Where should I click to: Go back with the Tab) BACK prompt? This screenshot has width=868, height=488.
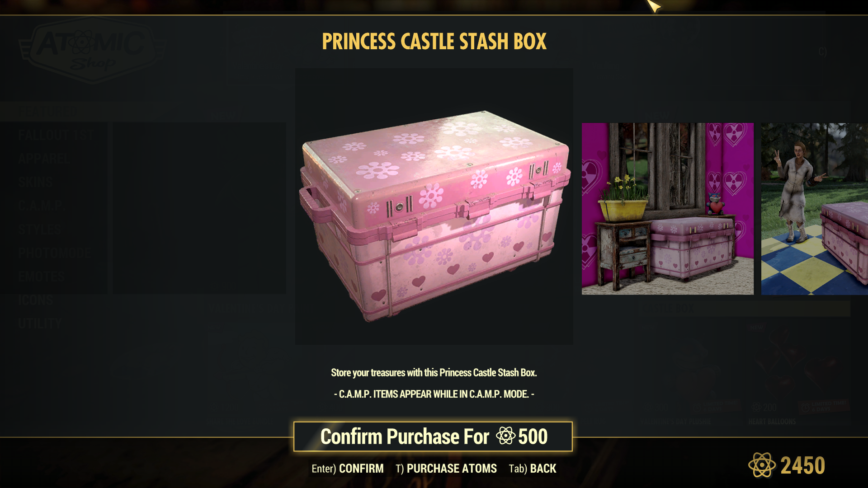click(x=533, y=469)
